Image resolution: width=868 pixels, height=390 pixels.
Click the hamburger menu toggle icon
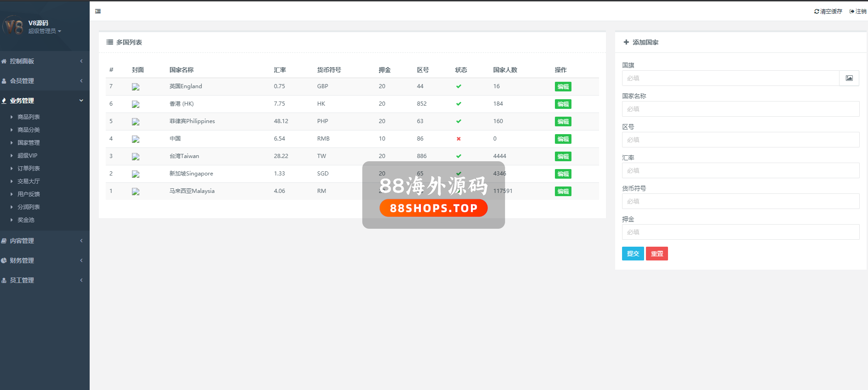[98, 11]
